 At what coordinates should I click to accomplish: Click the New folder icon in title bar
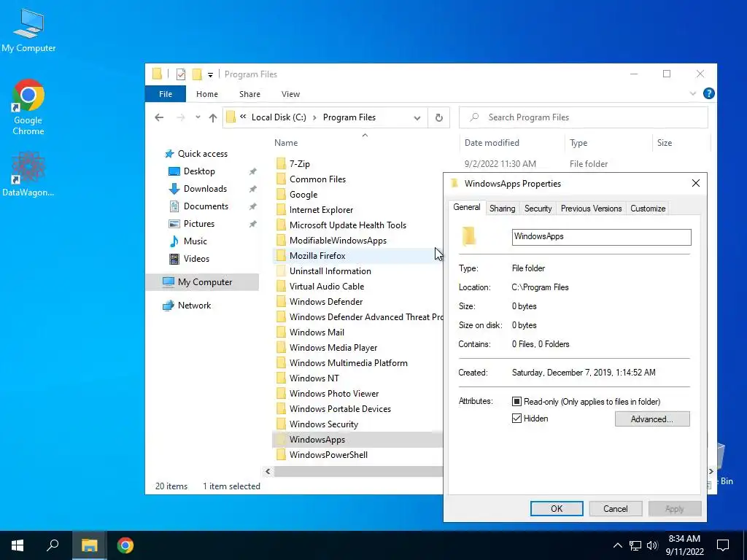pyautogui.click(x=197, y=74)
